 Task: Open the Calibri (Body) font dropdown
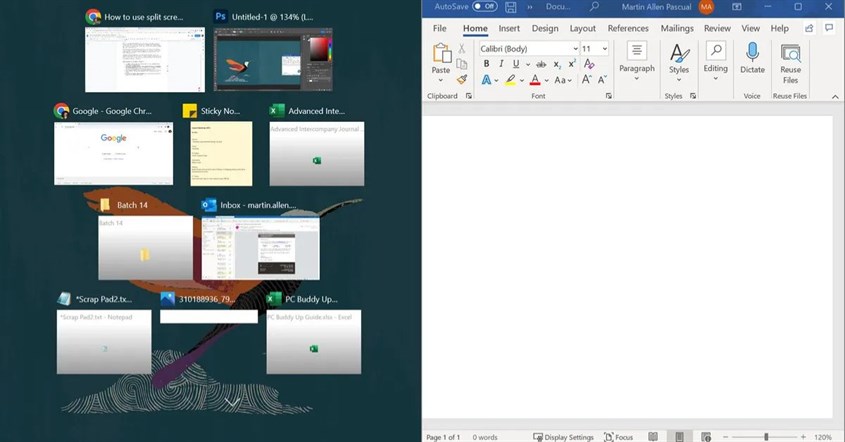pos(574,48)
